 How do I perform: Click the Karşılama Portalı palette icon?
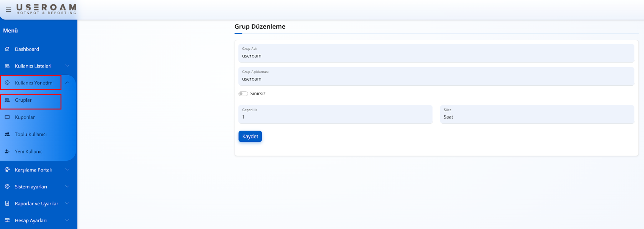point(7,170)
